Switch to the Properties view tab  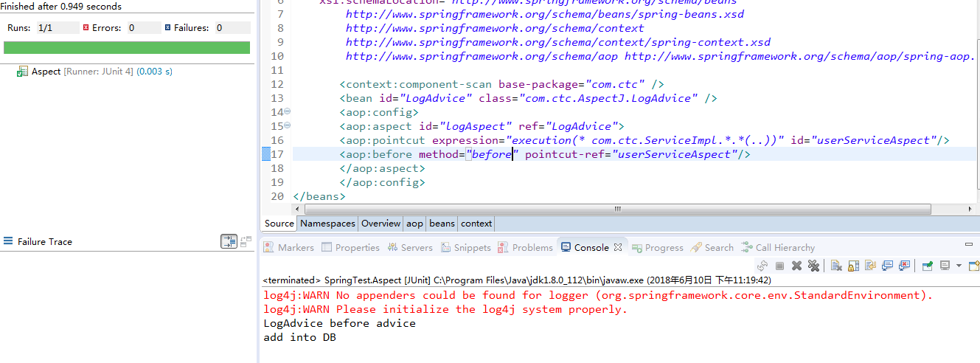coord(350,247)
